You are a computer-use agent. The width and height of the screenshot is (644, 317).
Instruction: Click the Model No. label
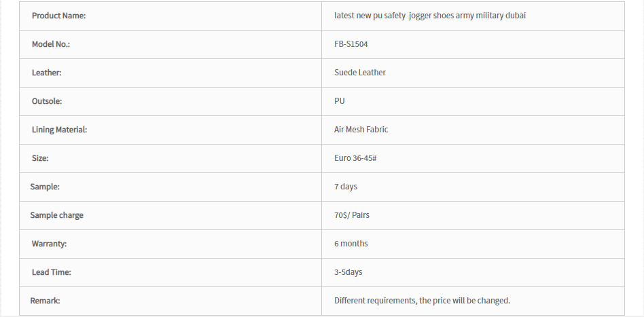(51, 44)
